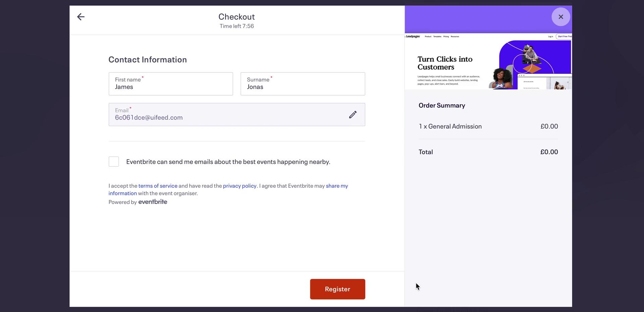Screen dimensions: 644x312
Task: Click the First name input field
Action: [171, 84]
